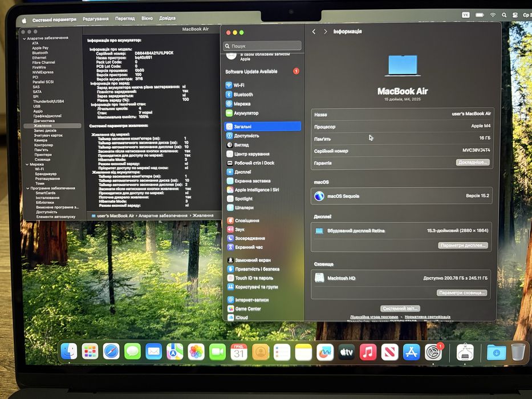Viewport: 532px width, 399px height.
Task: Open Нормативна сертифікація link
Action: (428, 317)
